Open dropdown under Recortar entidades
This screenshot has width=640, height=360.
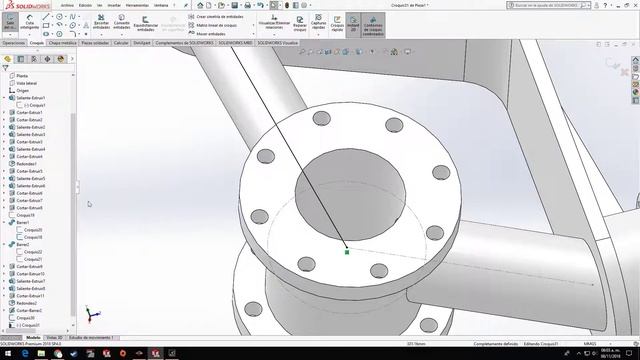[101, 34]
